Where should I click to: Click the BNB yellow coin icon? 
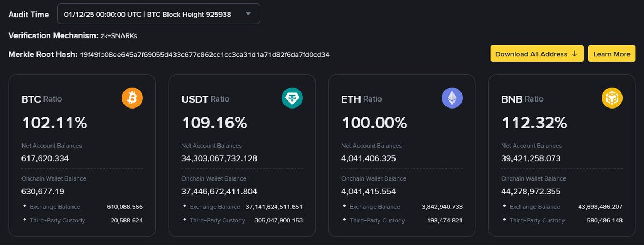coord(612,98)
